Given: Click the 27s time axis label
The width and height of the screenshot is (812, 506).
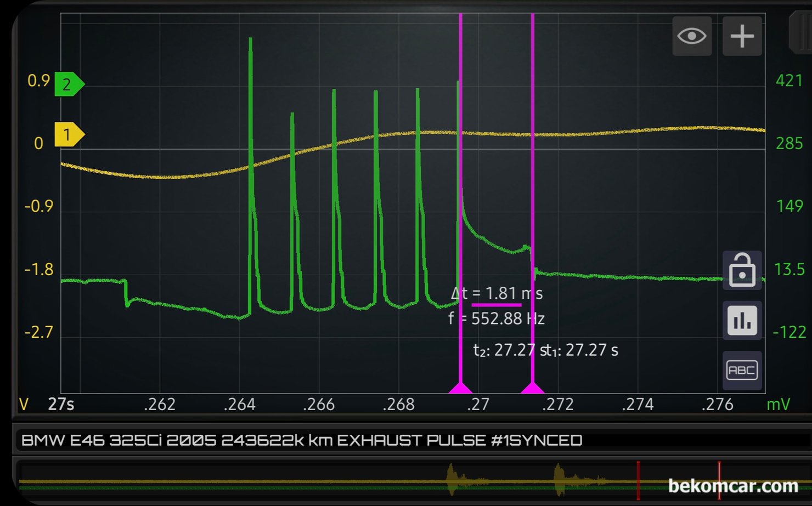Looking at the screenshot, I should 61,405.
